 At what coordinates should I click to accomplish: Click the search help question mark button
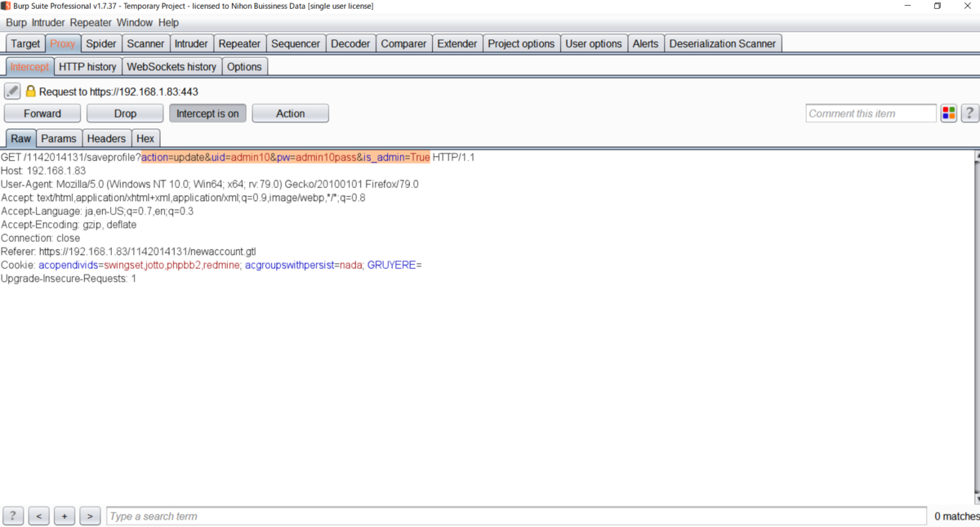click(x=13, y=516)
